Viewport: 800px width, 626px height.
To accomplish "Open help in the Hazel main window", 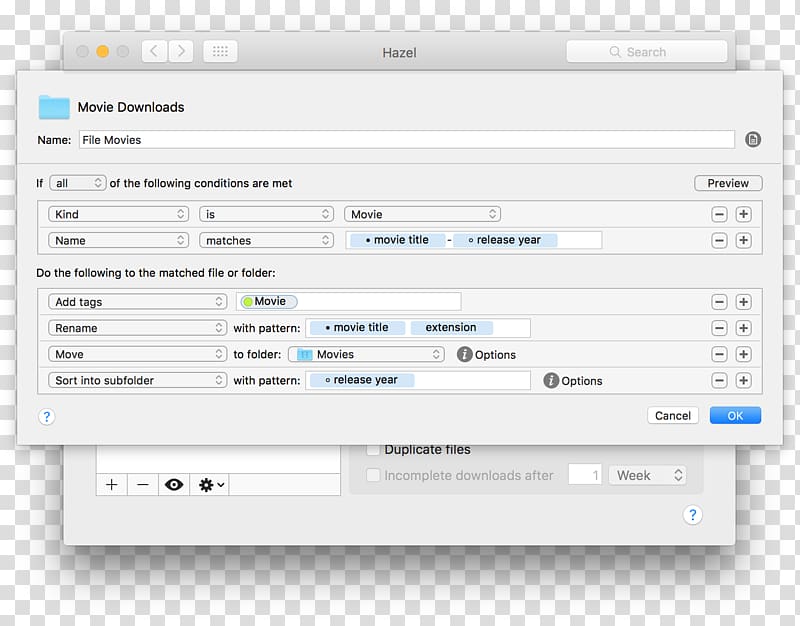I will click(692, 515).
